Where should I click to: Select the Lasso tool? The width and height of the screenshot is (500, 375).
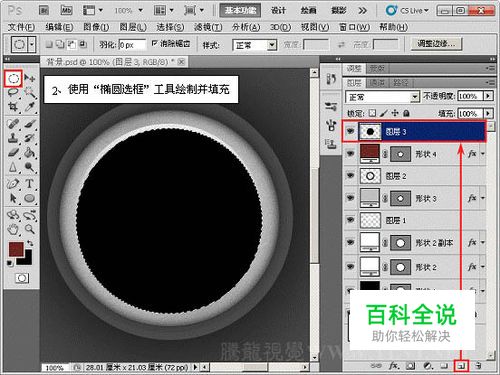pyautogui.click(x=13, y=92)
